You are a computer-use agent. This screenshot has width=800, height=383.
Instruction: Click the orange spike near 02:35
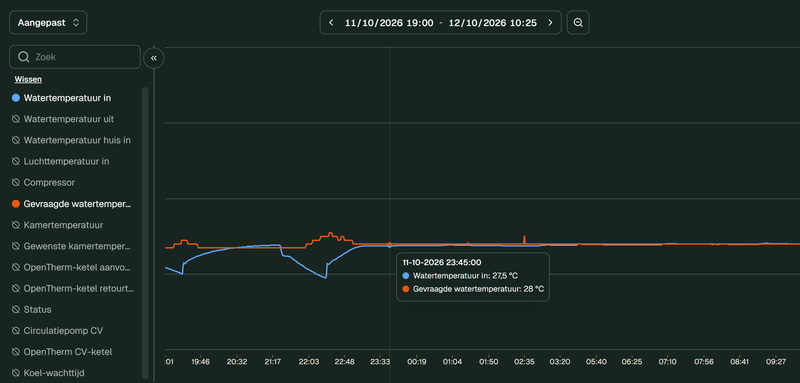click(x=524, y=240)
